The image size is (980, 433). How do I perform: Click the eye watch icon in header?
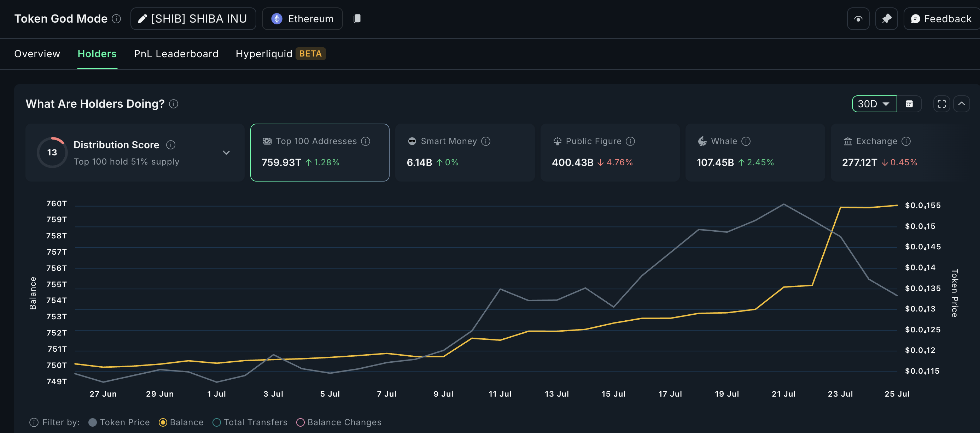tap(858, 19)
